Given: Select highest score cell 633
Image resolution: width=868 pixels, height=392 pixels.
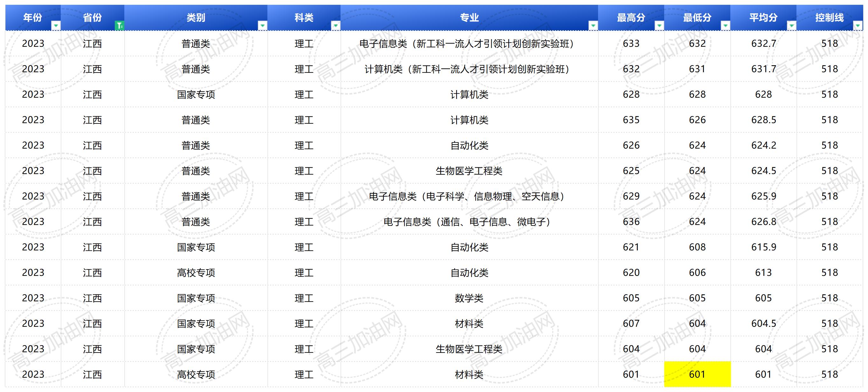Looking at the screenshot, I should [x=631, y=44].
